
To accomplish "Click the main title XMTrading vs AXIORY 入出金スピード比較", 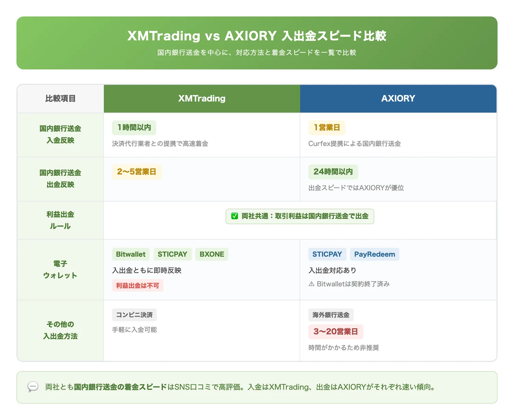I will click(257, 36).
